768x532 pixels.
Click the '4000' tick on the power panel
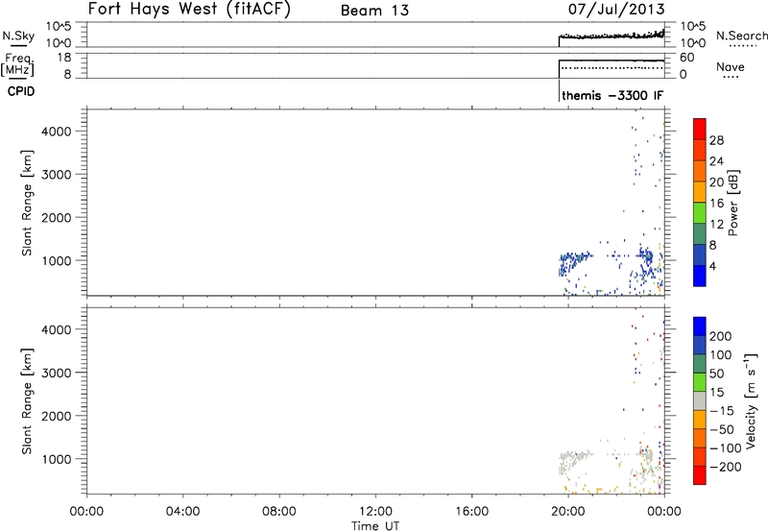(57, 132)
